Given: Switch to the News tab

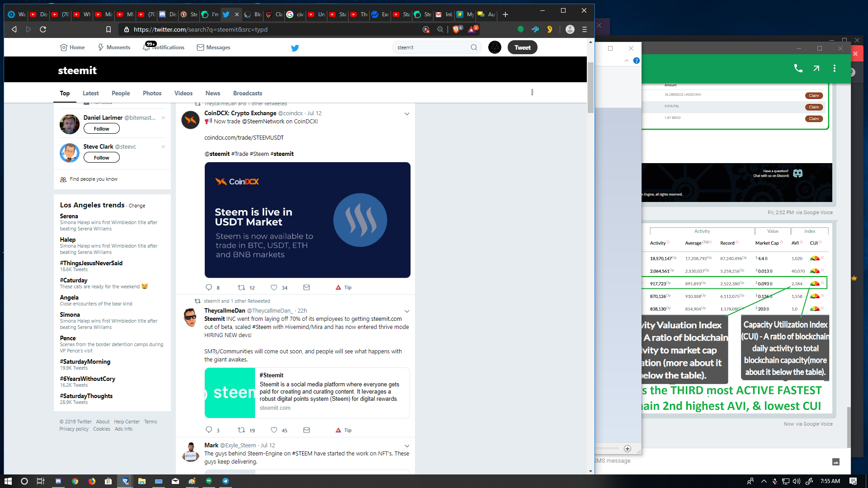Looking at the screenshot, I should click(212, 93).
